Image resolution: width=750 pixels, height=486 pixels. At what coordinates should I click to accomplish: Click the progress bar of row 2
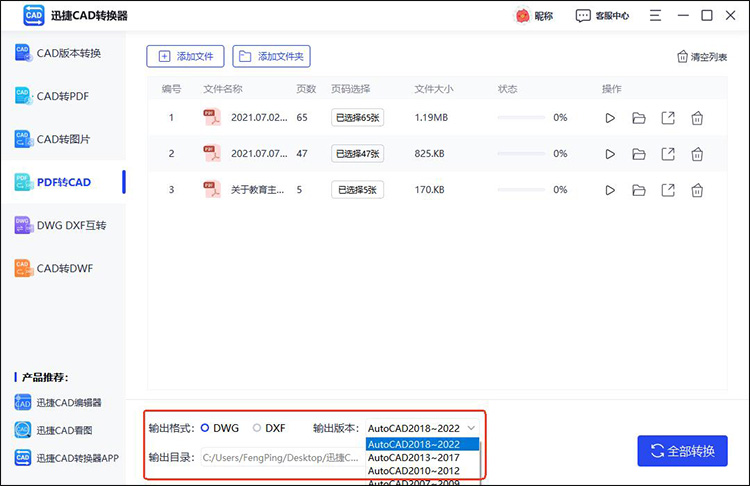coord(521,154)
